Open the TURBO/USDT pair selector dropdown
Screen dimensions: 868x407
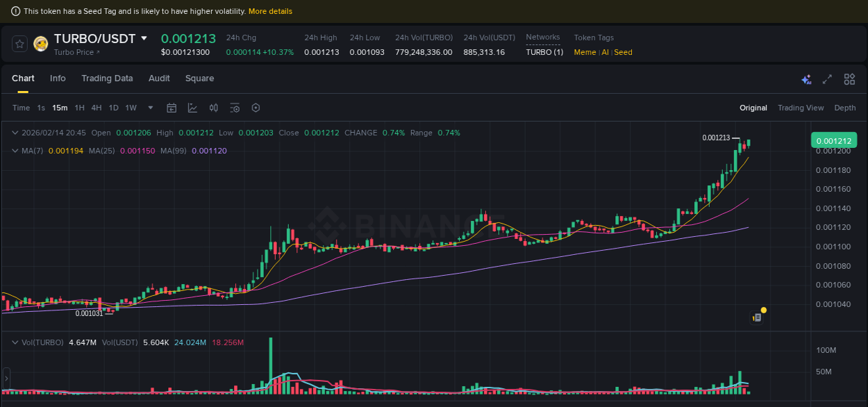tap(144, 38)
